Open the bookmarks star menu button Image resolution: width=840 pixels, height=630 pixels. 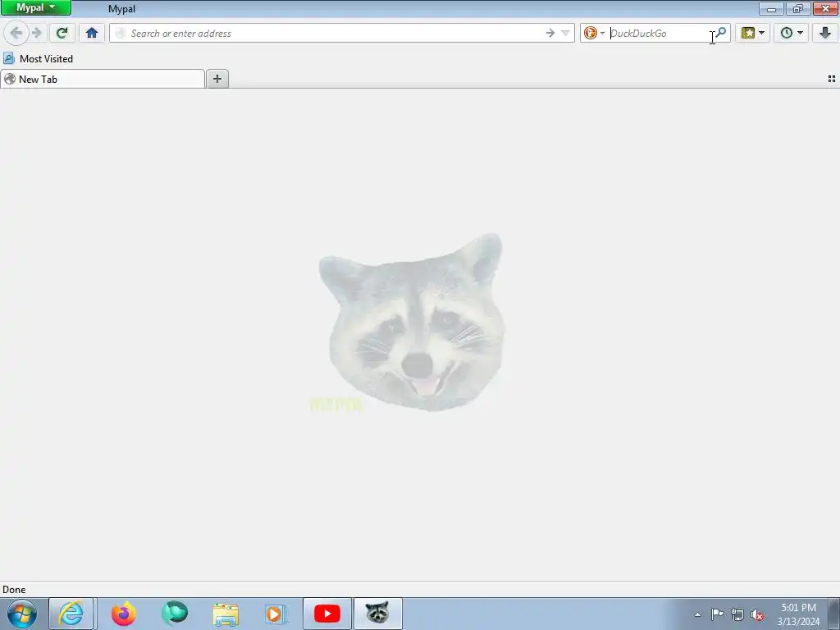(748, 33)
